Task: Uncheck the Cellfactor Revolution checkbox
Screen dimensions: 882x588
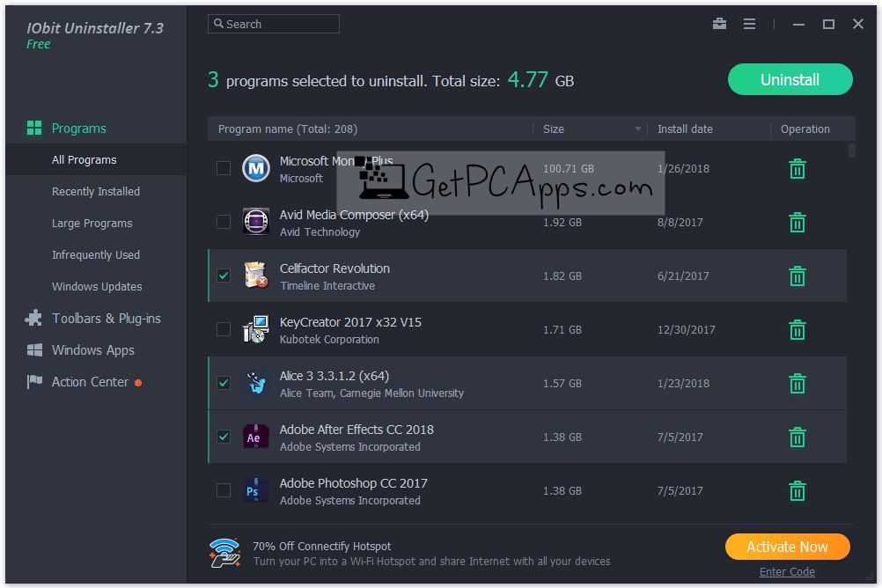Action: (224, 276)
